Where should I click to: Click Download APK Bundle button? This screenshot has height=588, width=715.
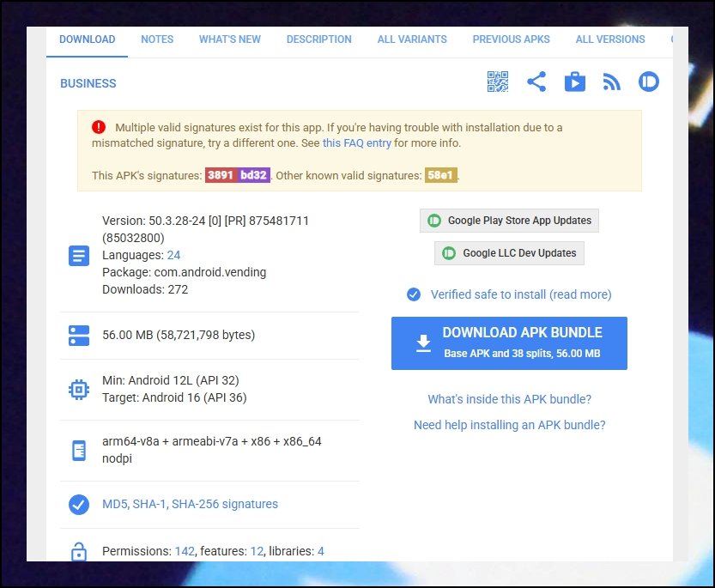[509, 343]
